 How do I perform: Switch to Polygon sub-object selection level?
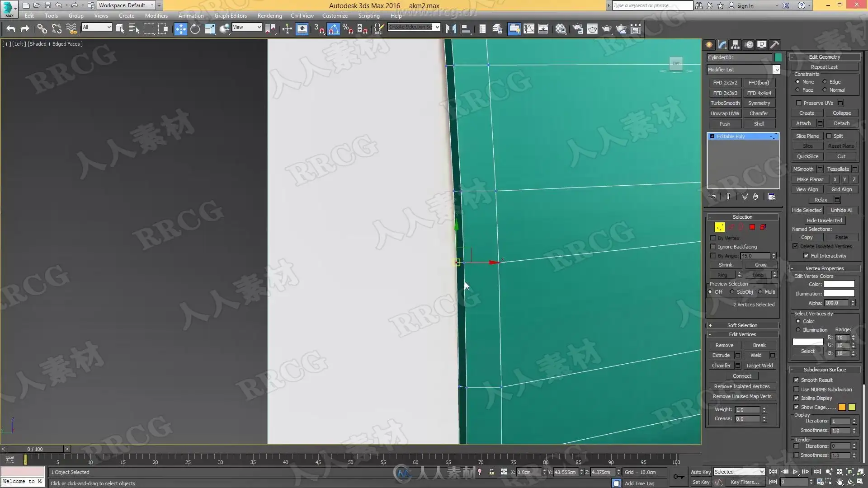click(752, 227)
